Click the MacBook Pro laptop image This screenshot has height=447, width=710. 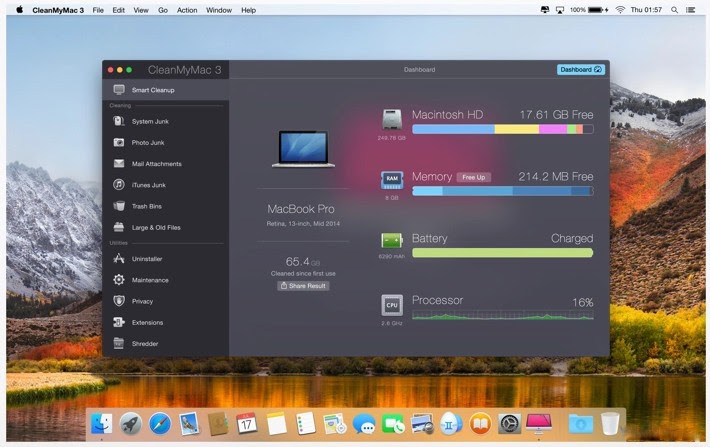click(x=303, y=149)
